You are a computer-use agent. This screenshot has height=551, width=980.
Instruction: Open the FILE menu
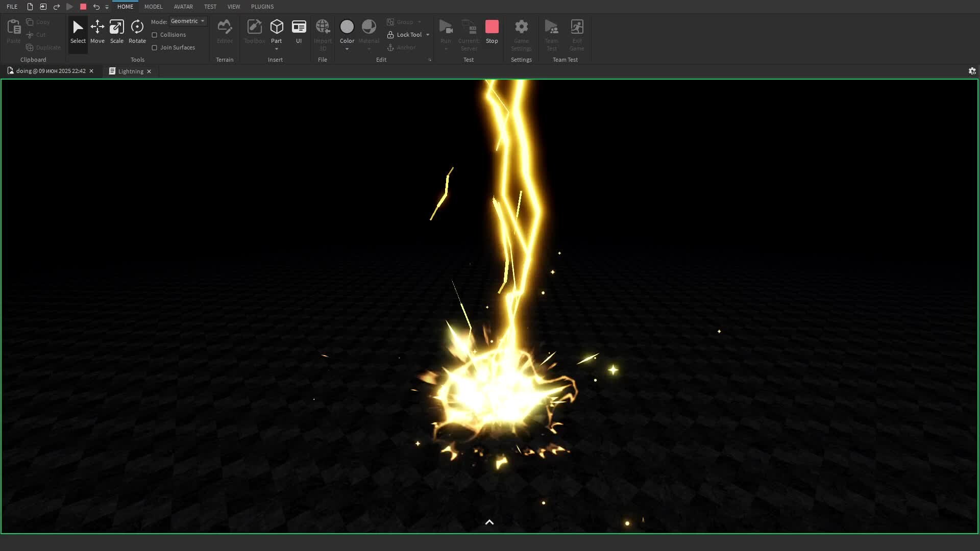pyautogui.click(x=12, y=7)
